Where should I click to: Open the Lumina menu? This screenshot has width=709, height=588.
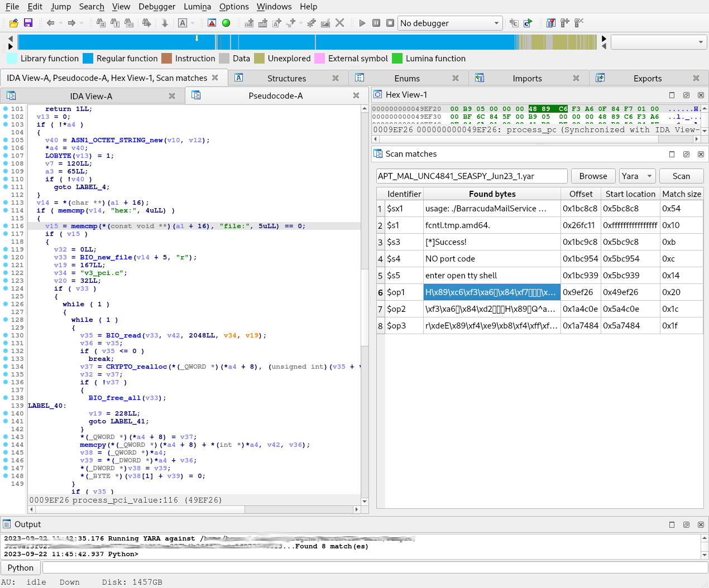(x=197, y=7)
